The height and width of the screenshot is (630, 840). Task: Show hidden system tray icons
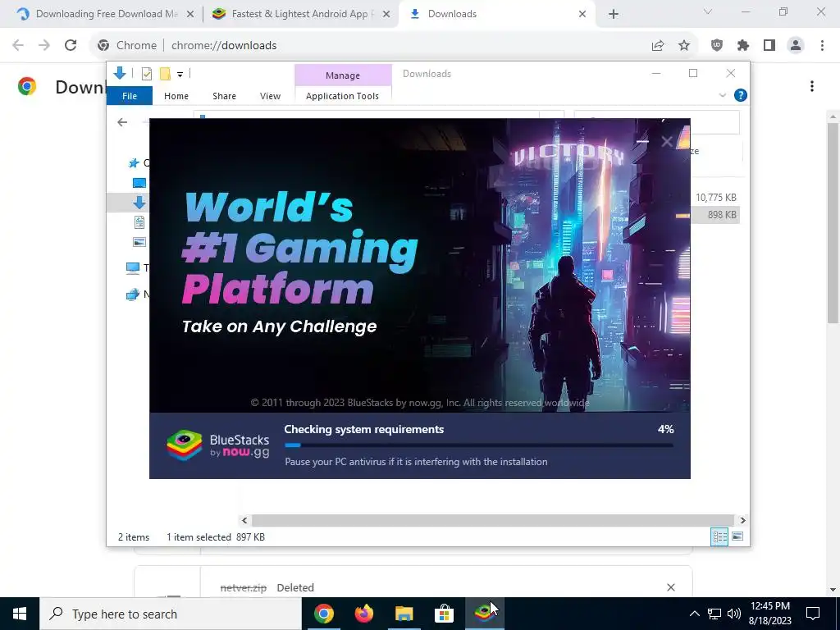coord(694,614)
